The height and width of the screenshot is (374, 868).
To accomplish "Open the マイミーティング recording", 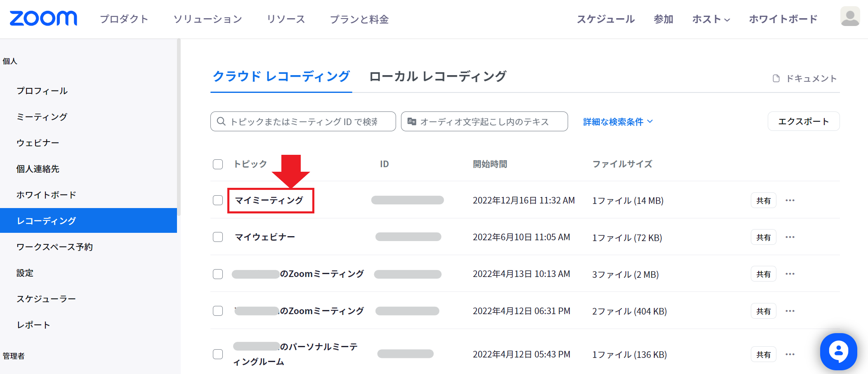I will pos(269,200).
